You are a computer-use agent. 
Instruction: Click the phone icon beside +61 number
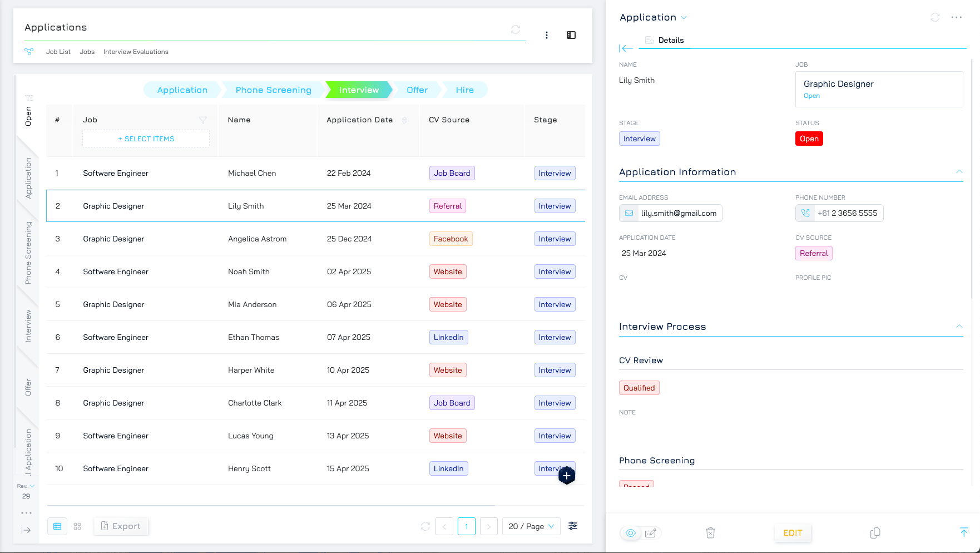805,213
